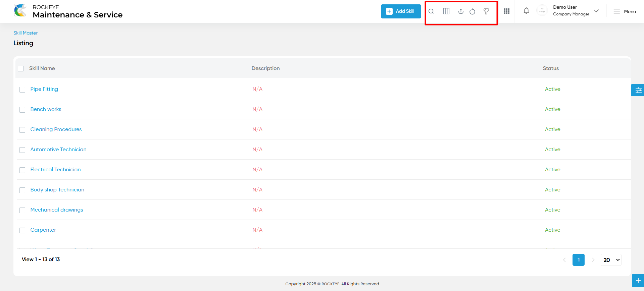Check the Bench works row checkbox
The image size is (644, 291).
[22, 110]
